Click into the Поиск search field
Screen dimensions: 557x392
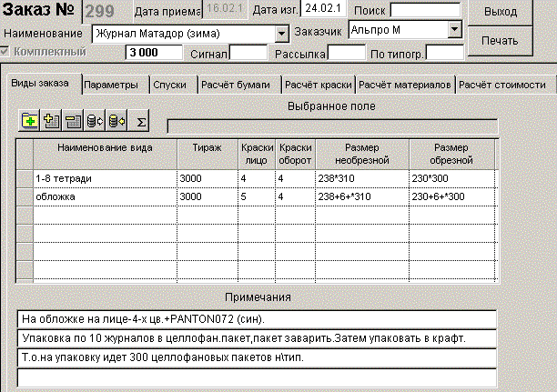(x=425, y=10)
